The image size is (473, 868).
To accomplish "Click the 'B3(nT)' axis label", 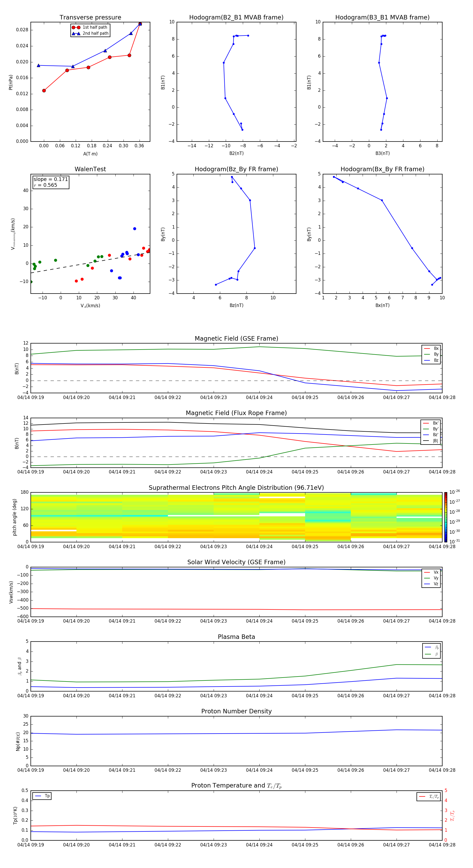I will (x=382, y=153).
